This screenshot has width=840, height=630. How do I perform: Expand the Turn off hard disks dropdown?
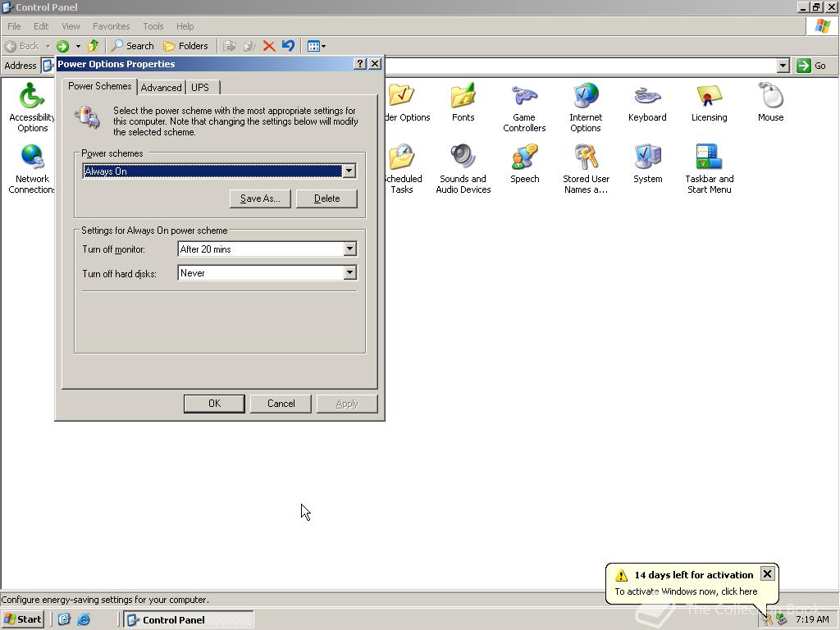tap(349, 272)
